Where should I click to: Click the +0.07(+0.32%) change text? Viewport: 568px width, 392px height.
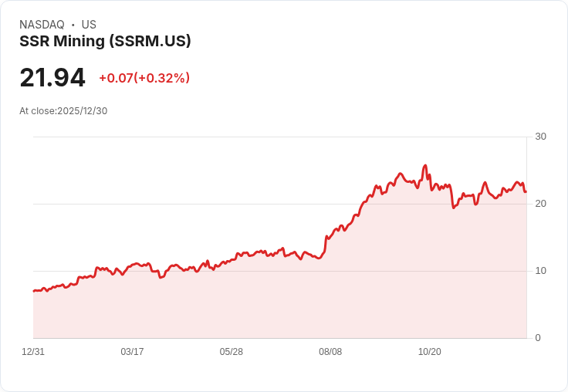(x=144, y=78)
